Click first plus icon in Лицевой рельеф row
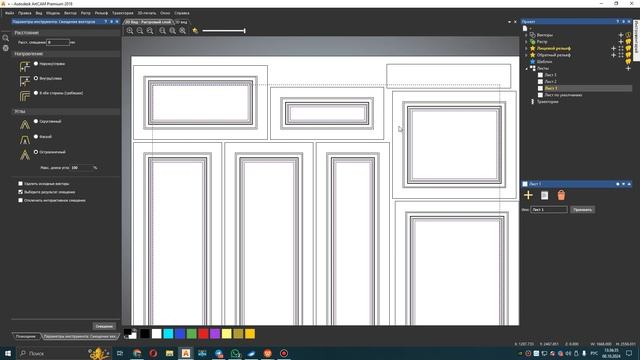The width and height of the screenshot is (640, 360). (x=613, y=49)
